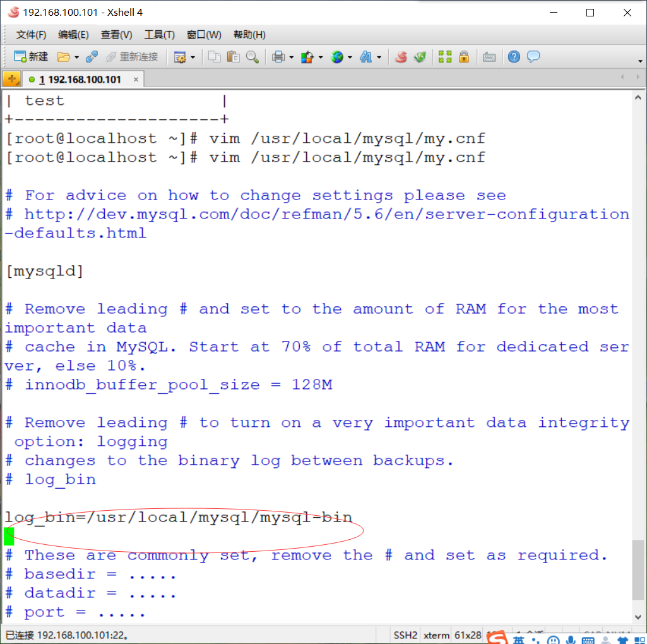This screenshot has width=647, height=644.
Task: Click the [mysqld] section line
Action: tap(45, 271)
